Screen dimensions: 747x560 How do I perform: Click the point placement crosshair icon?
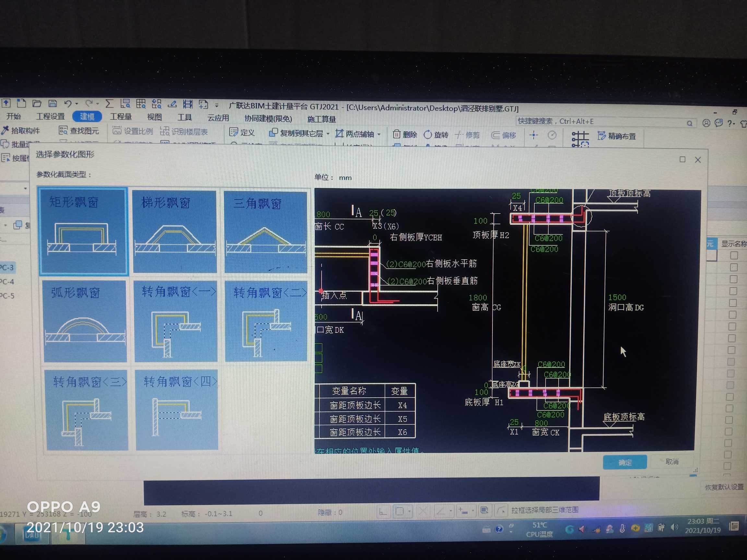(534, 135)
